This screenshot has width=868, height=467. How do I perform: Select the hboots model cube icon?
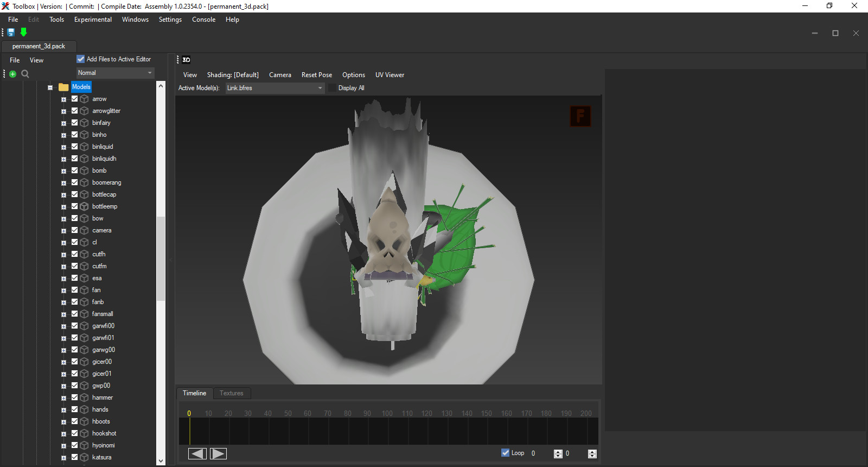click(x=84, y=421)
